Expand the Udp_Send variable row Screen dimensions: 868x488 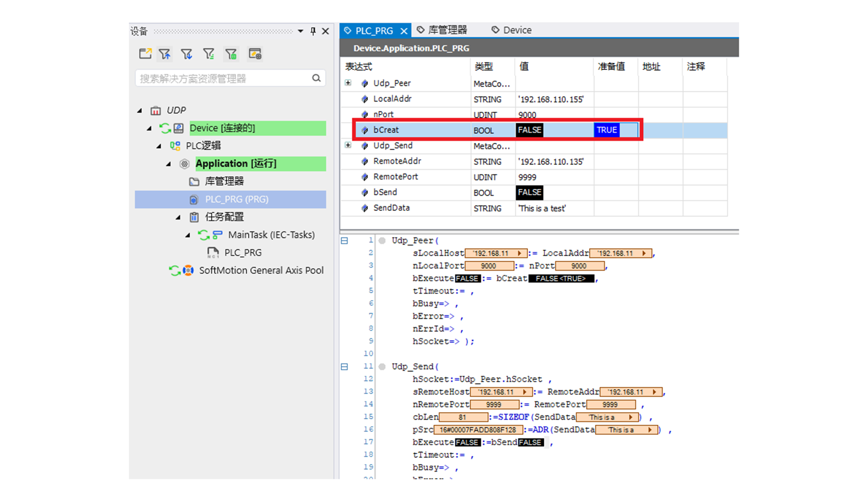click(348, 145)
